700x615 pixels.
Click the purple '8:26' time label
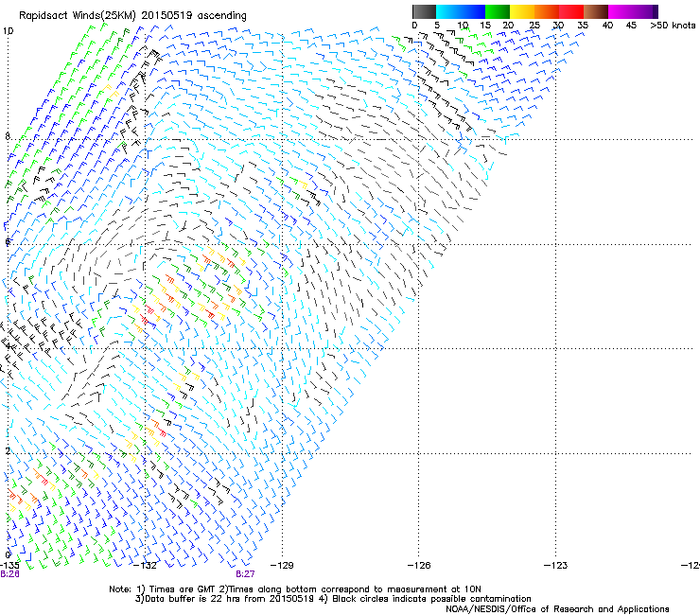9,574
